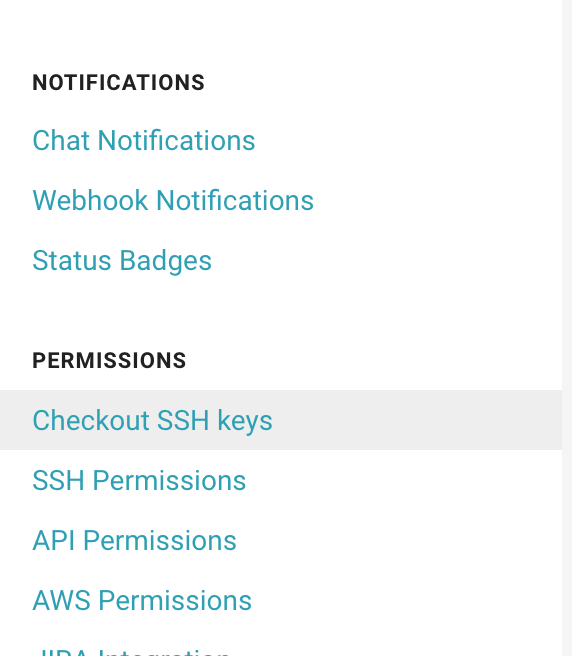Select the highlighted Checkout SSH keys item

(152, 420)
